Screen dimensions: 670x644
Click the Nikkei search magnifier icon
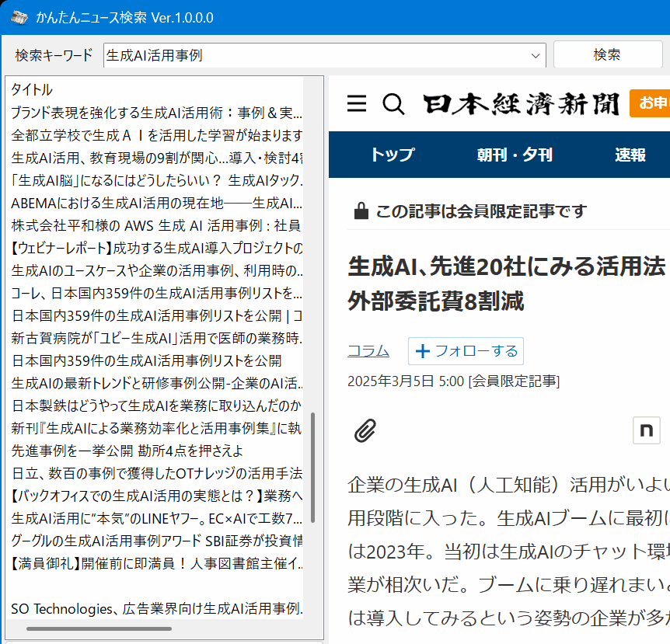393,104
